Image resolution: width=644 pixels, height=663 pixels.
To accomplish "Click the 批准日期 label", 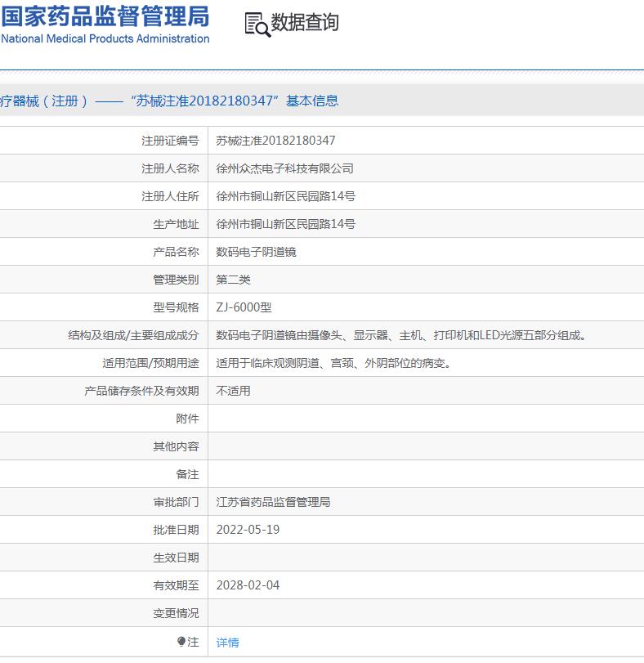I will [x=176, y=530].
